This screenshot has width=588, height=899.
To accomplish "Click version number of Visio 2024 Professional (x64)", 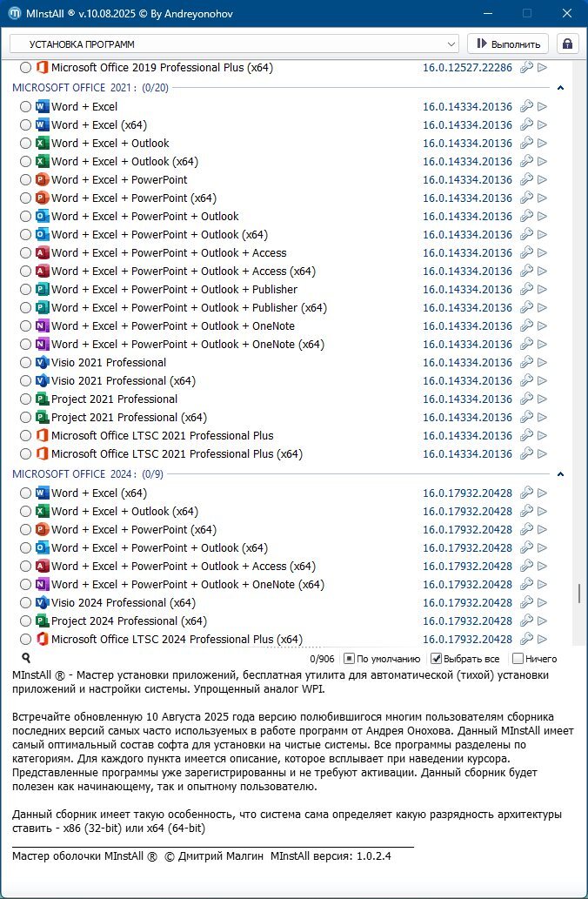I will (468, 602).
